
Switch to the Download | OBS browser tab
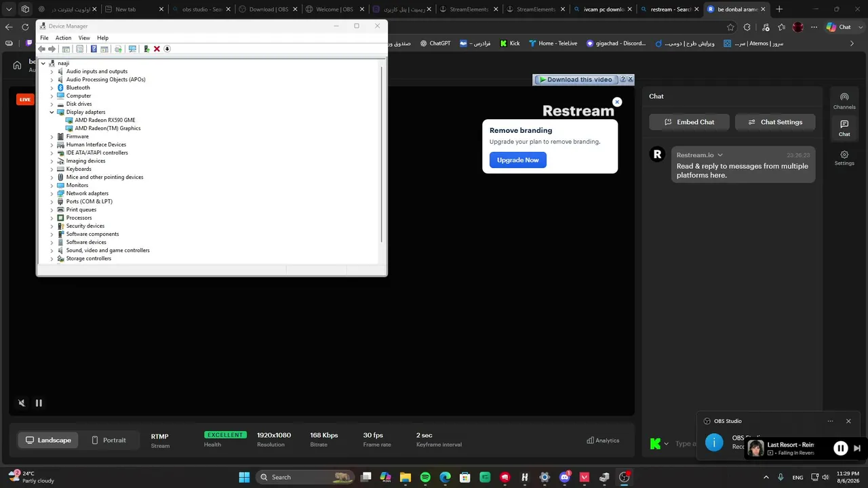[x=269, y=9]
